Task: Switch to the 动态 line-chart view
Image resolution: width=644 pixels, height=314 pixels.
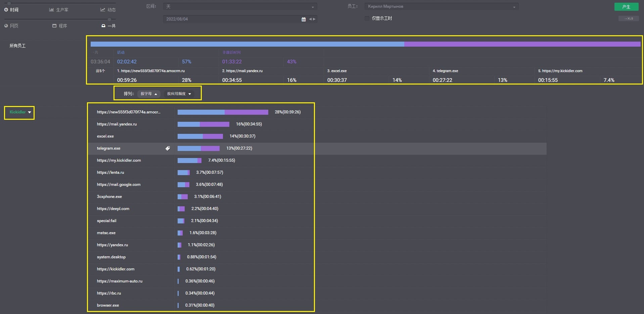Action: 108,10
